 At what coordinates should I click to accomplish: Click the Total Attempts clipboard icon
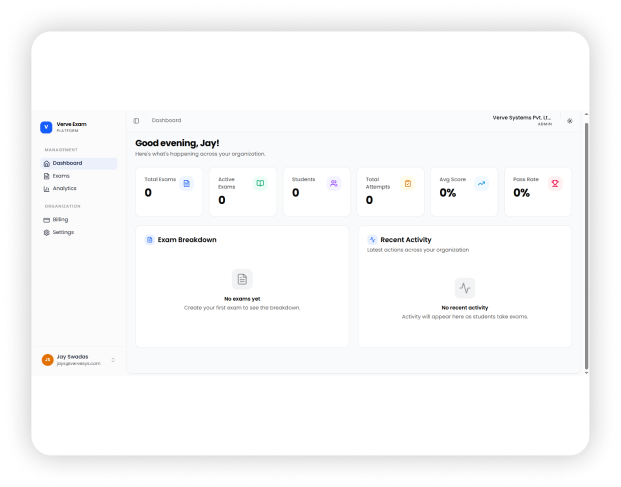(x=407, y=184)
